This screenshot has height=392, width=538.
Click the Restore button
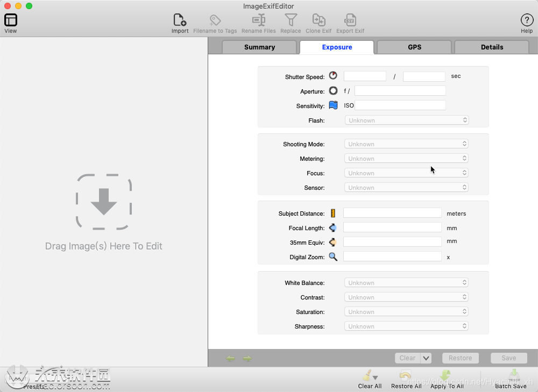[x=461, y=358]
